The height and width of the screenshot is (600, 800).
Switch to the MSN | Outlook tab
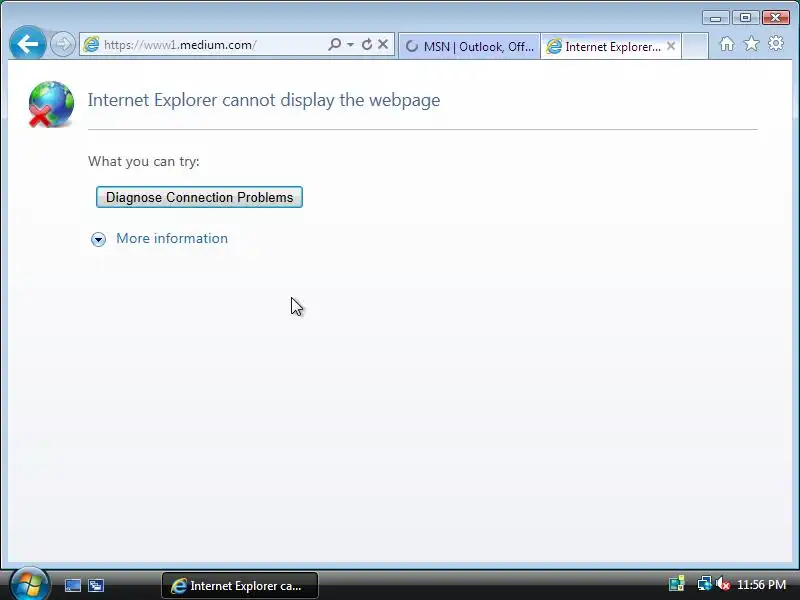click(x=469, y=46)
